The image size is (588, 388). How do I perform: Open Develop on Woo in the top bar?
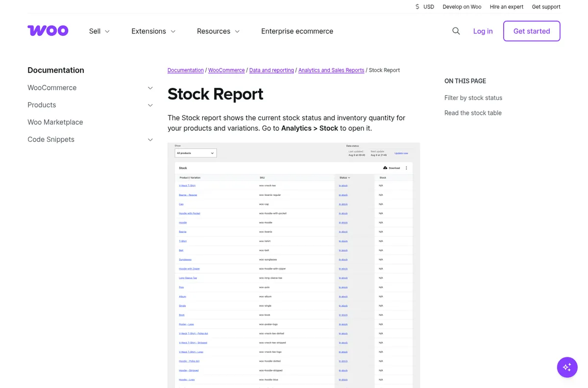click(x=462, y=7)
